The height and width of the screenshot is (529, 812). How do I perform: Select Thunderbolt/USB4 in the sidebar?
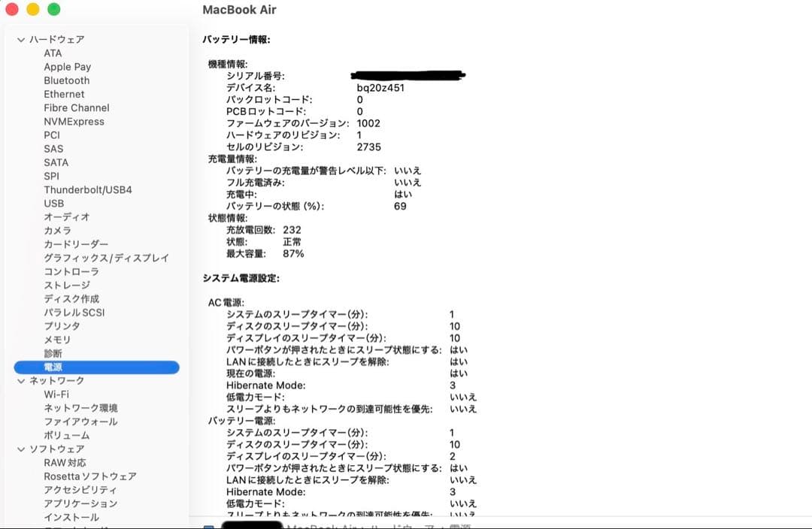tap(88, 189)
